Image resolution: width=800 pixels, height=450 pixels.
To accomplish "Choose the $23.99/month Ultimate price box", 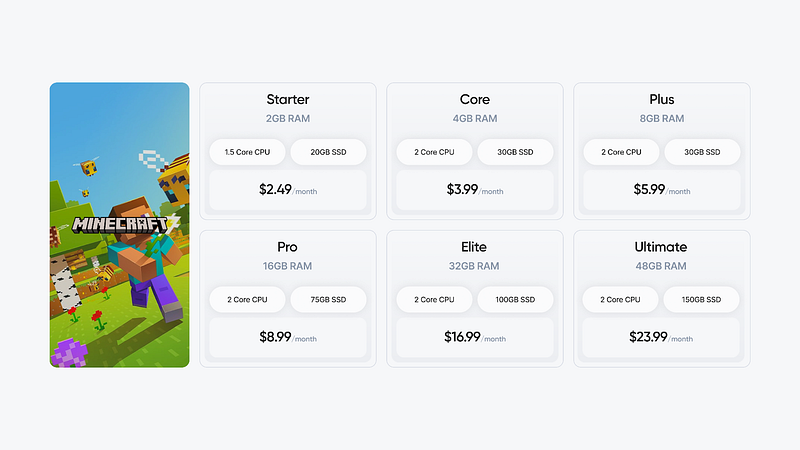I will tap(661, 337).
